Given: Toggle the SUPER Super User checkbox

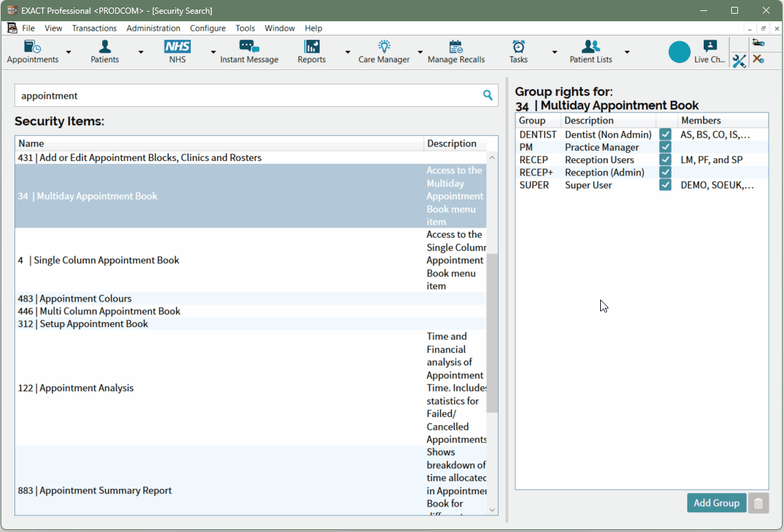Looking at the screenshot, I should pyautogui.click(x=665, y=185).
